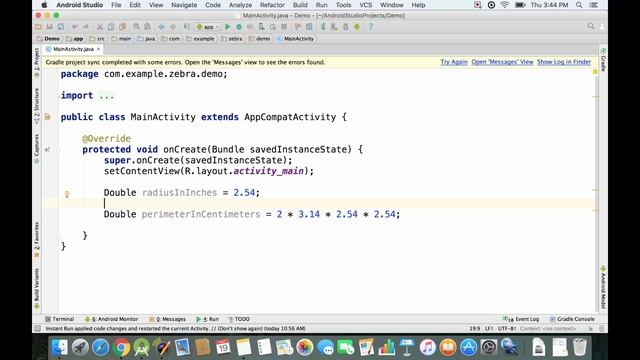
Task: Open the Refactor menu
Action: click(272, 5)
